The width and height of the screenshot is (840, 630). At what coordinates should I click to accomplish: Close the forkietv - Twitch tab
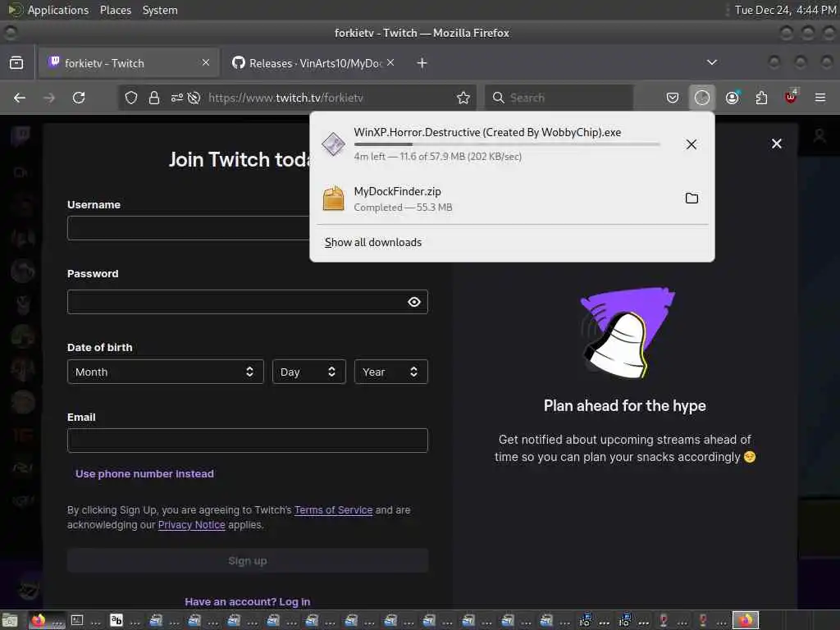point(206,62)
